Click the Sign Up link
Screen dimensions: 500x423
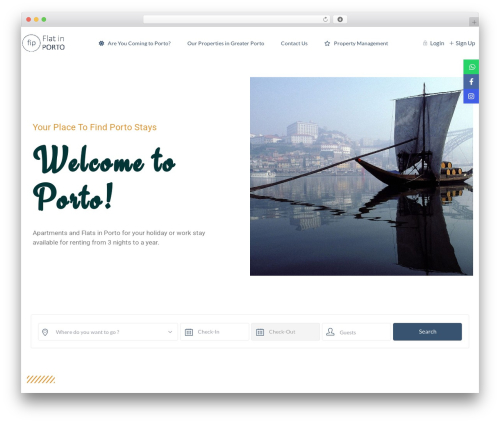pyautogui.click(x=465, y=43)
